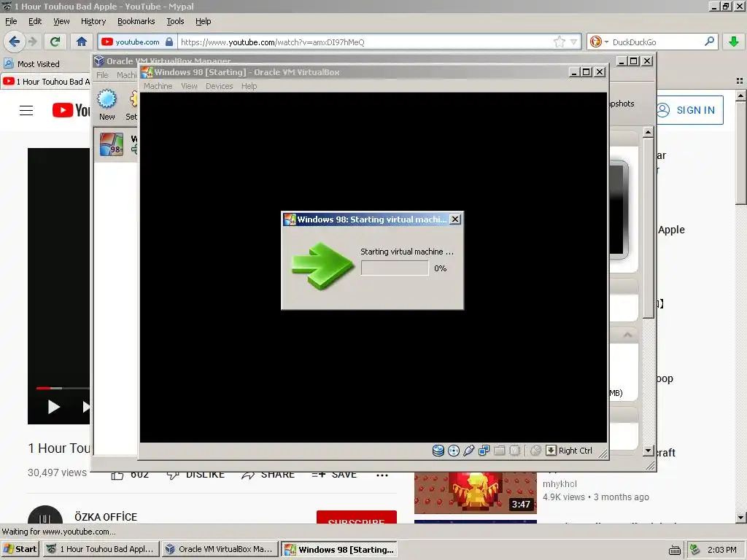Click the Windows Start button

coord(20,549)
